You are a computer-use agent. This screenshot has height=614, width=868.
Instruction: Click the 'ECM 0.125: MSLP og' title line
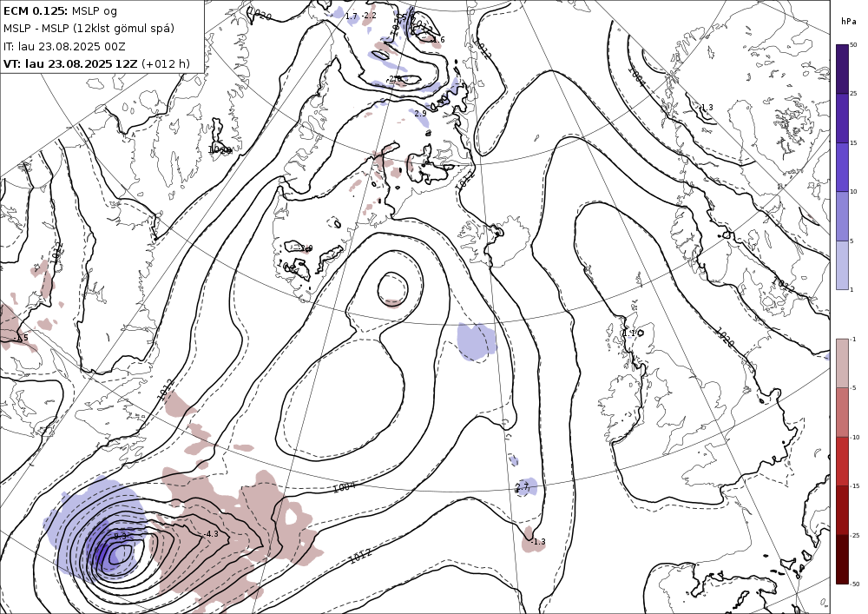pos(61,11)
